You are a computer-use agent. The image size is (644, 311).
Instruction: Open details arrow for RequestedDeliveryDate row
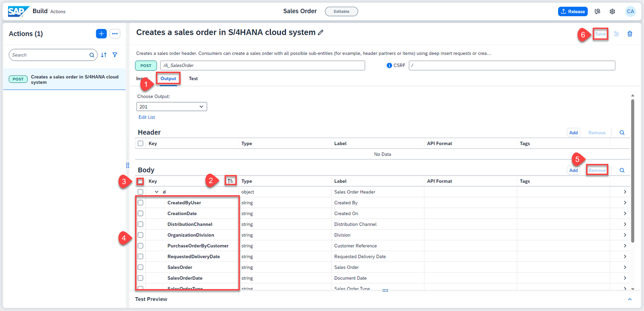pos(625,256)
